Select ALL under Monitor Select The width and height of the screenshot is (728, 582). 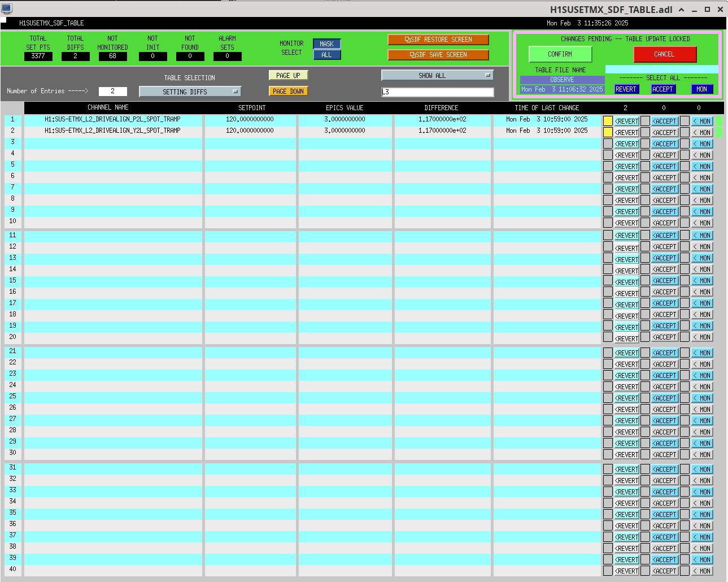[x=327, y=55]
